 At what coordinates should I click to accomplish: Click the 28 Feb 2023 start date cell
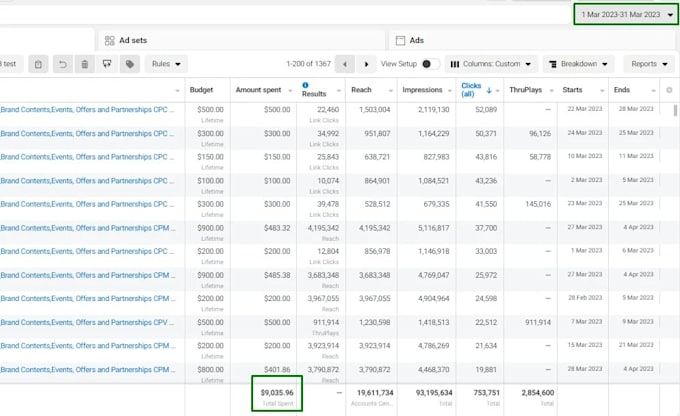585,298
